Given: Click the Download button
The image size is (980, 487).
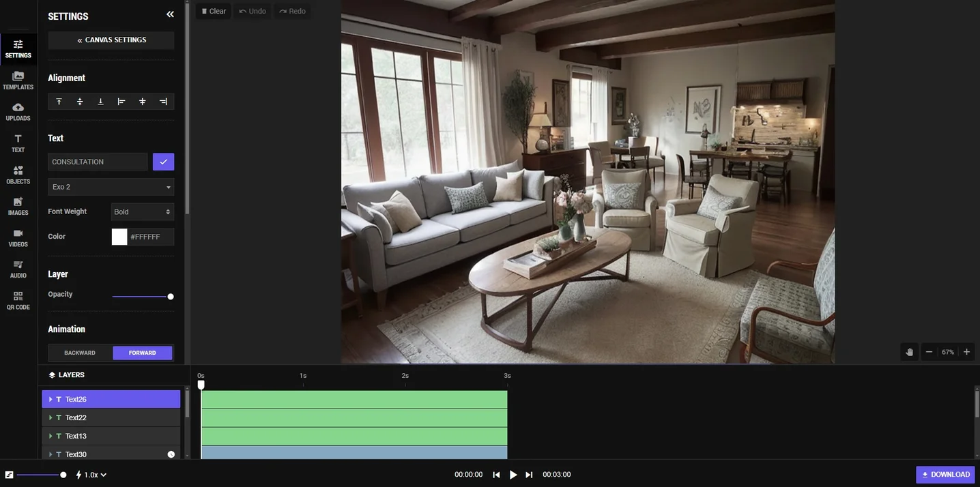Looking at the screenshot, I should (945, 475).
